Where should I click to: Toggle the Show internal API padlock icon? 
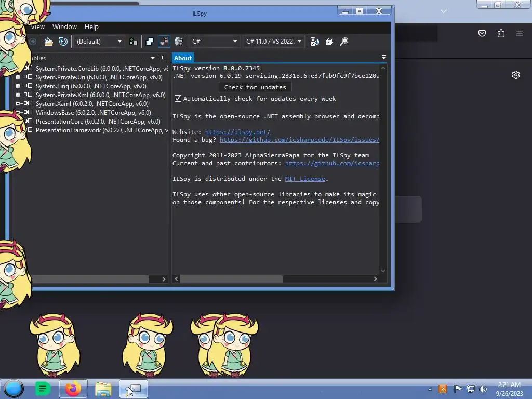pos(164,42)
